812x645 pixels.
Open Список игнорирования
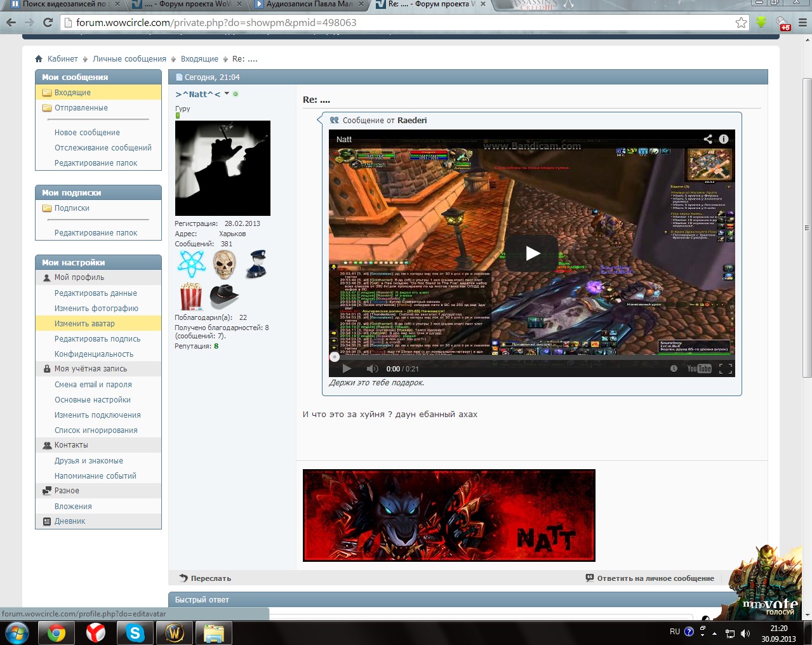coord(96,430)
